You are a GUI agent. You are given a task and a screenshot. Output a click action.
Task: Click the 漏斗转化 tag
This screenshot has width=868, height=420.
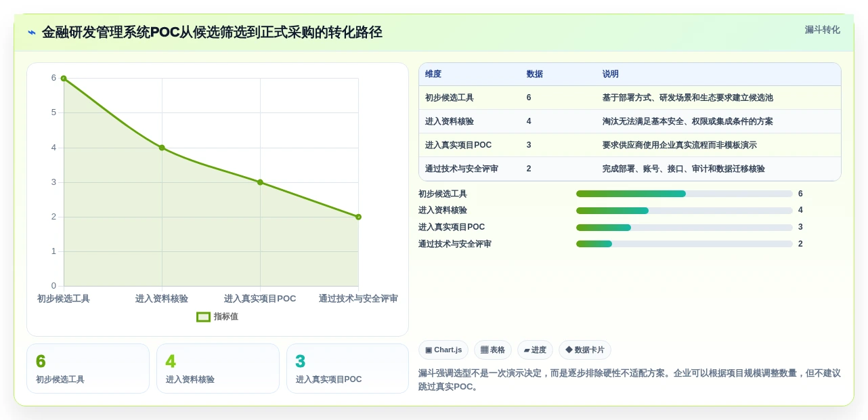tap(822, 30)
